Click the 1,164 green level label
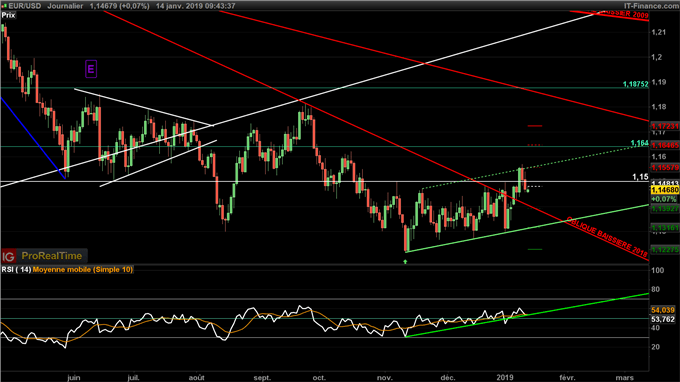Screen dimensions: 680x382 (x=640, y=143)
